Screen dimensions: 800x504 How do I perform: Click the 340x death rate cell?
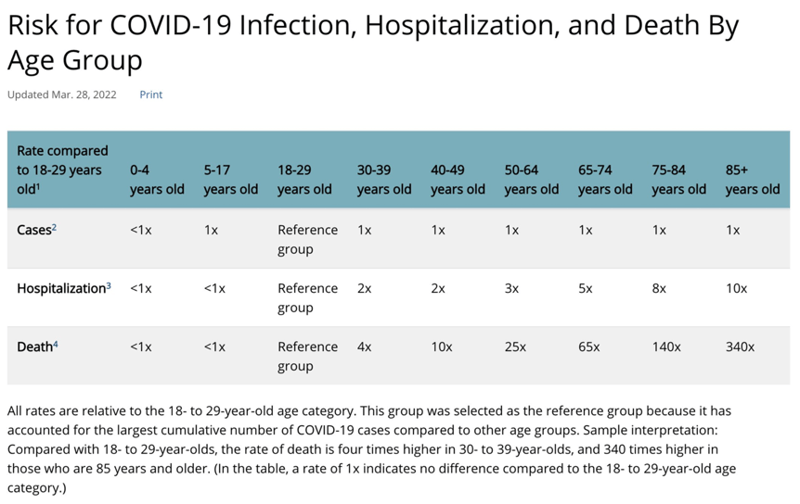(x=741, y=347)
